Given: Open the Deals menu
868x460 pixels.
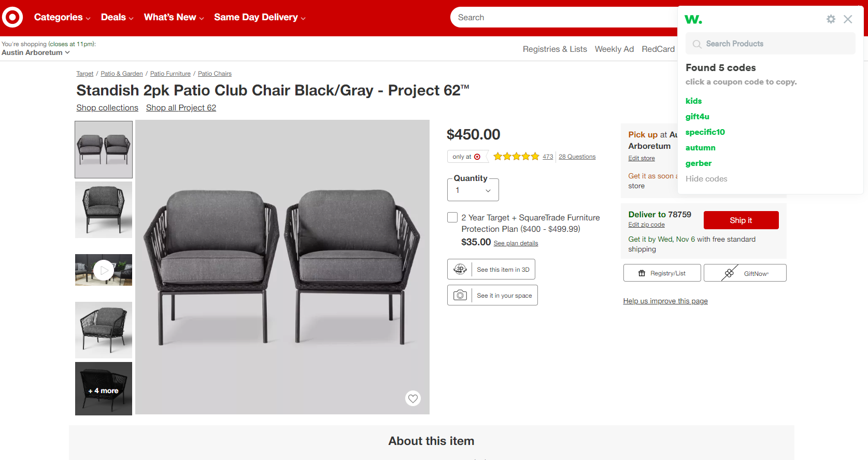Looking at the screenshot, I should pyautogui.click(x=117, y=17).
